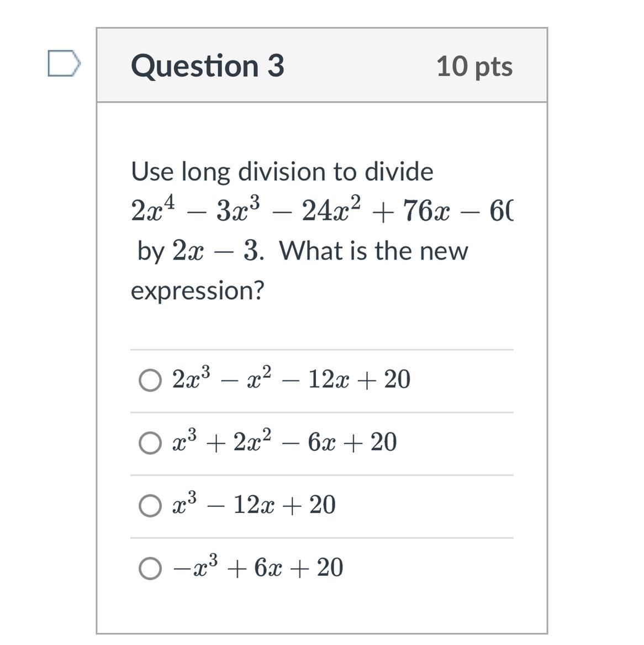Click the −3x³ term in the polynomial

[229, 211]
